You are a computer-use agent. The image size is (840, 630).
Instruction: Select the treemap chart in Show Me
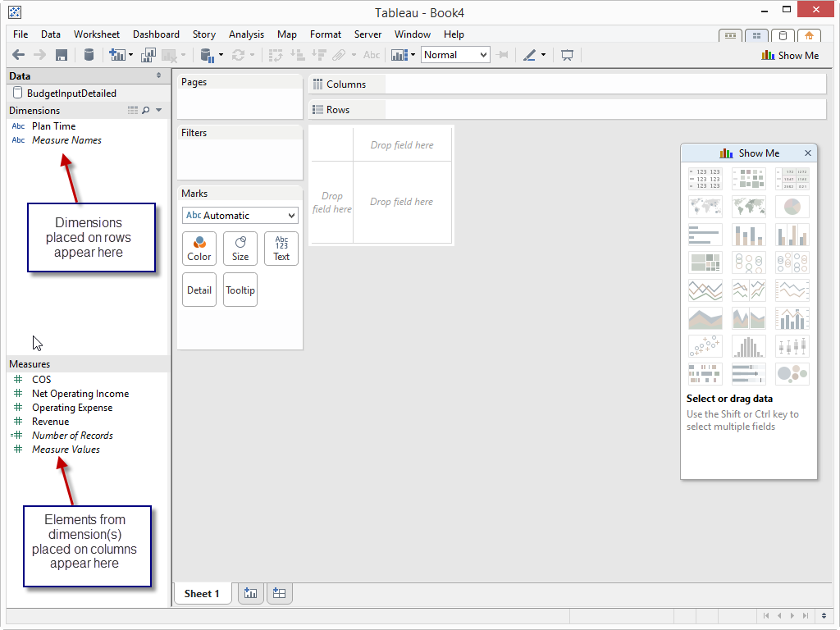click(x=705, y=262)
